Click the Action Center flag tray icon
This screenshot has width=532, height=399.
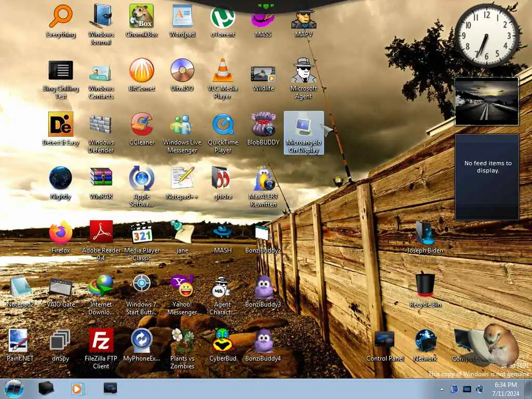coord(454,389)
